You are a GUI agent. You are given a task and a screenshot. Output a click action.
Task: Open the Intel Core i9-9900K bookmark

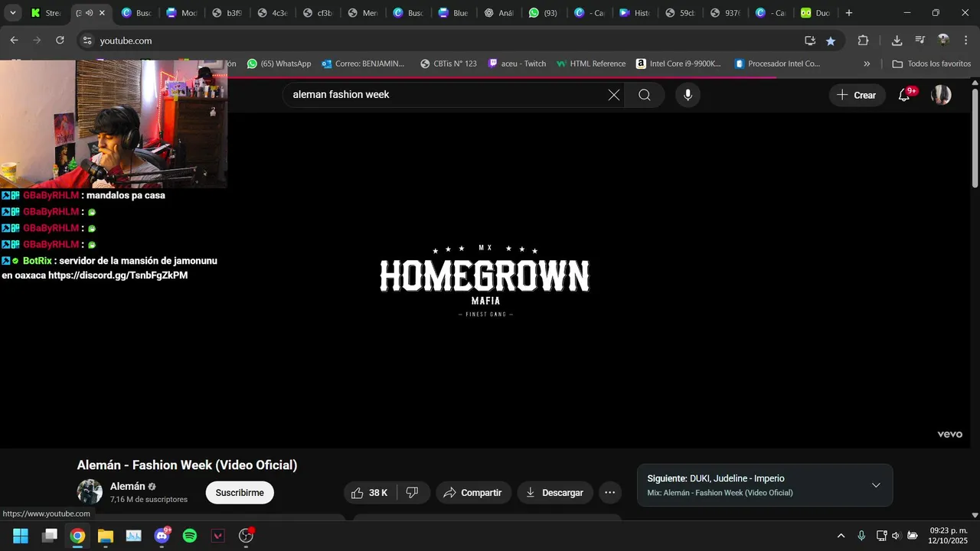(678, 64)
